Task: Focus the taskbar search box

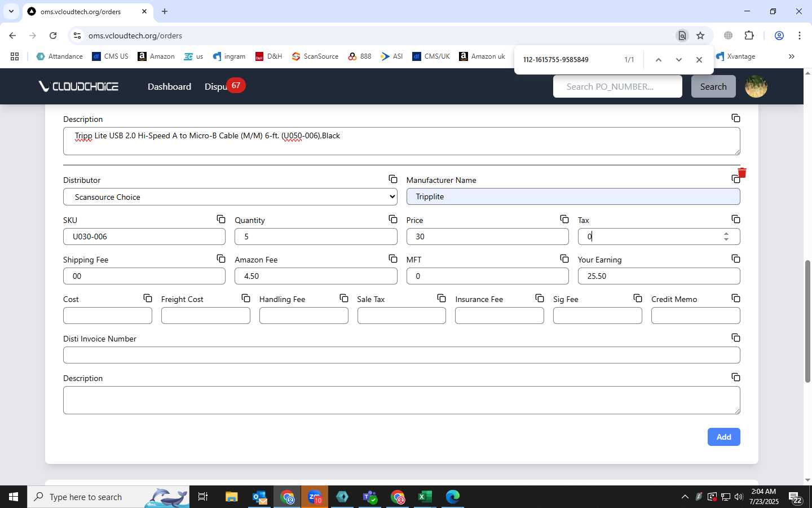Action: [x=108, y=497]
